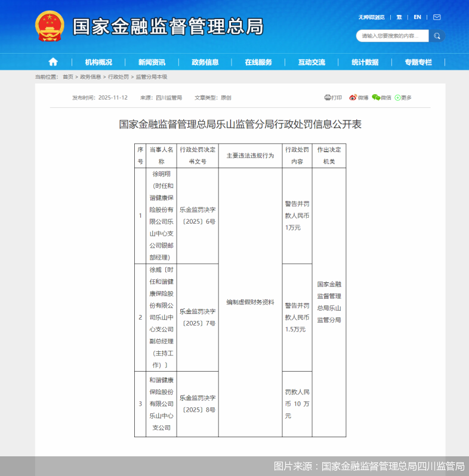469x476 pixels.
Task: Open the 更多 share options
Action: point(403,98)
